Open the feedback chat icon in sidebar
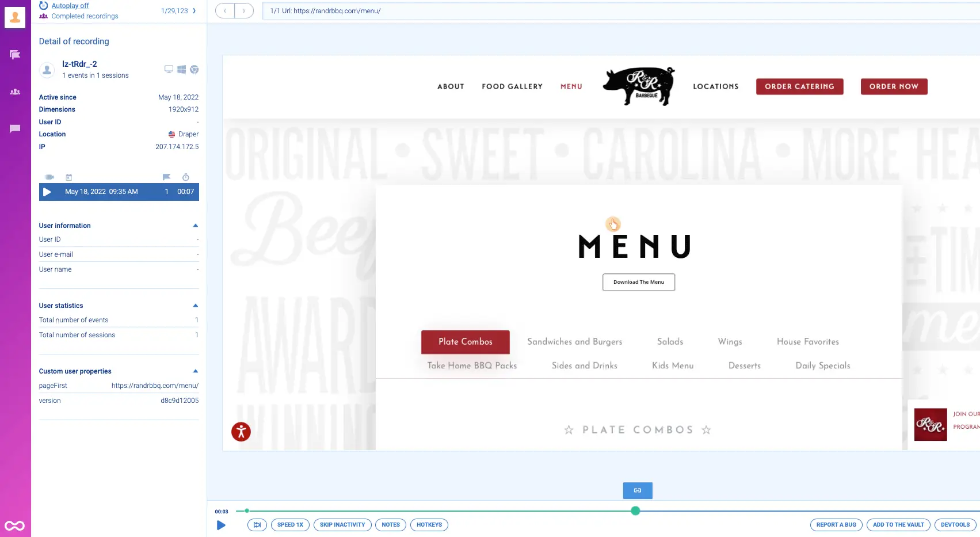Screen dimensions: 980x537 [14, 128]
